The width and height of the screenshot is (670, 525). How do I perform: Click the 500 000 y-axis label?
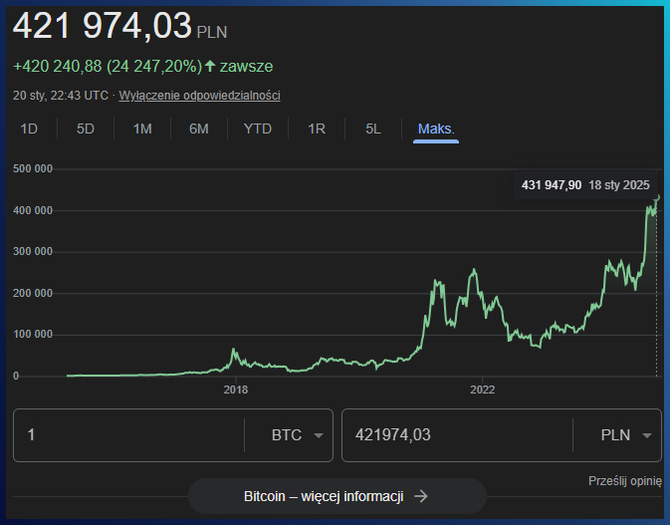(32, 169)
